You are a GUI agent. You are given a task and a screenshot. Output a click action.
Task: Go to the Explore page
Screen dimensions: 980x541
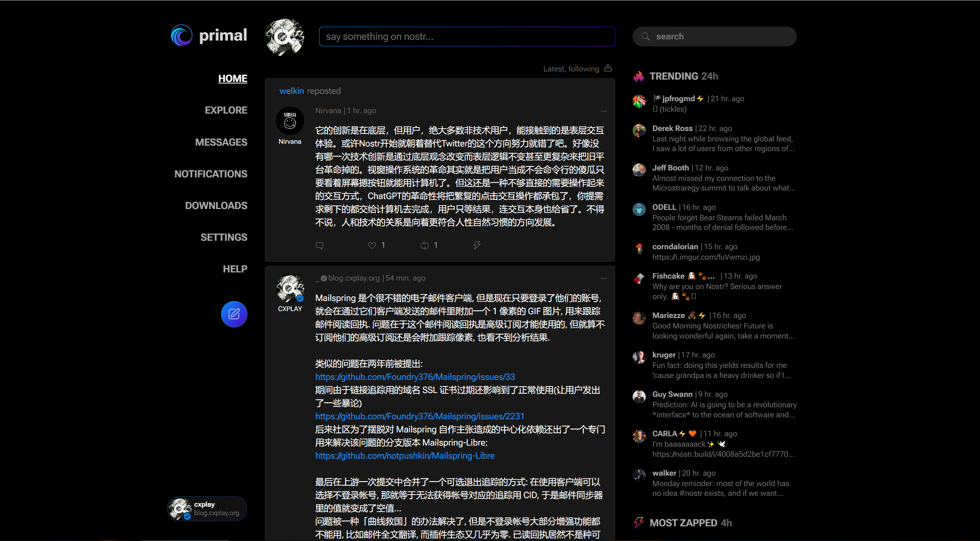226,110
